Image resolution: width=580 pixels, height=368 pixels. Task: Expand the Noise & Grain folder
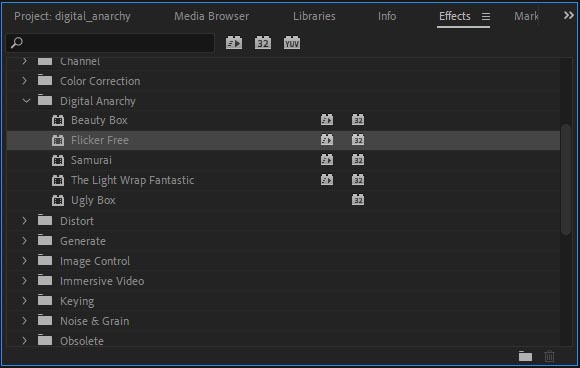24,321
